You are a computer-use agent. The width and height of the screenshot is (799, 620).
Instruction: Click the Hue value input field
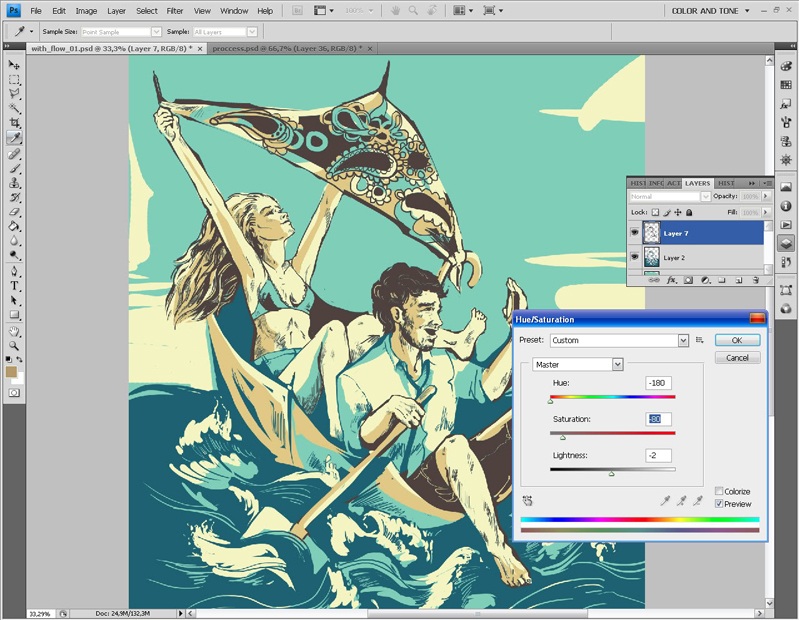click(658, 383)
